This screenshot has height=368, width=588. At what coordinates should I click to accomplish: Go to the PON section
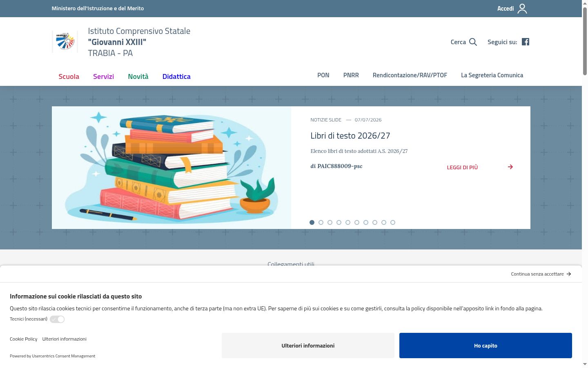pyautogui.click(x=323, y=75)
